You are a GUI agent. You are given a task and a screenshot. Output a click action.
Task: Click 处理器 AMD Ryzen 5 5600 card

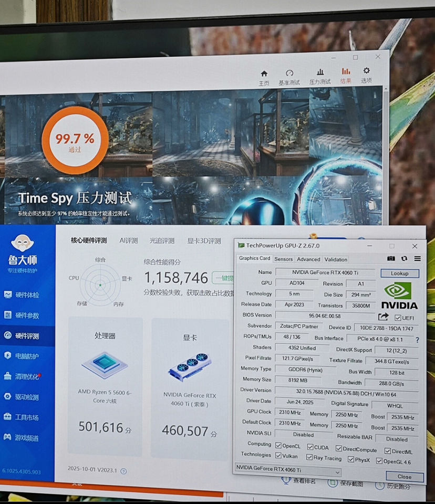[105, 386]
